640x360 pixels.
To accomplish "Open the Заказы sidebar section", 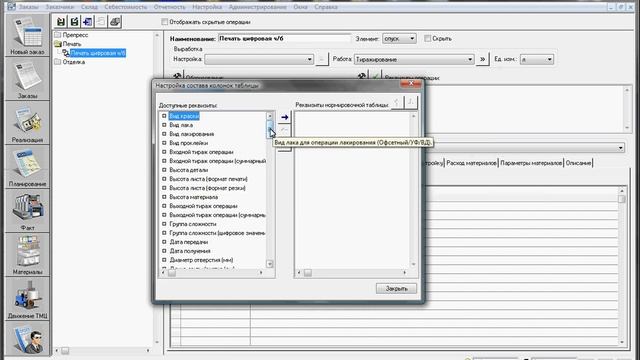I will pos(27,80).
